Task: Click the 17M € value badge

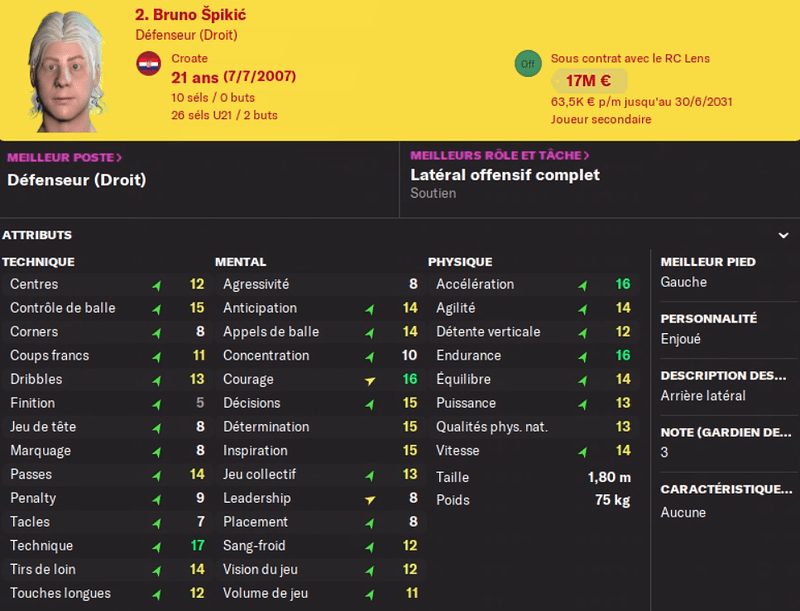Action: pos(589,81)
